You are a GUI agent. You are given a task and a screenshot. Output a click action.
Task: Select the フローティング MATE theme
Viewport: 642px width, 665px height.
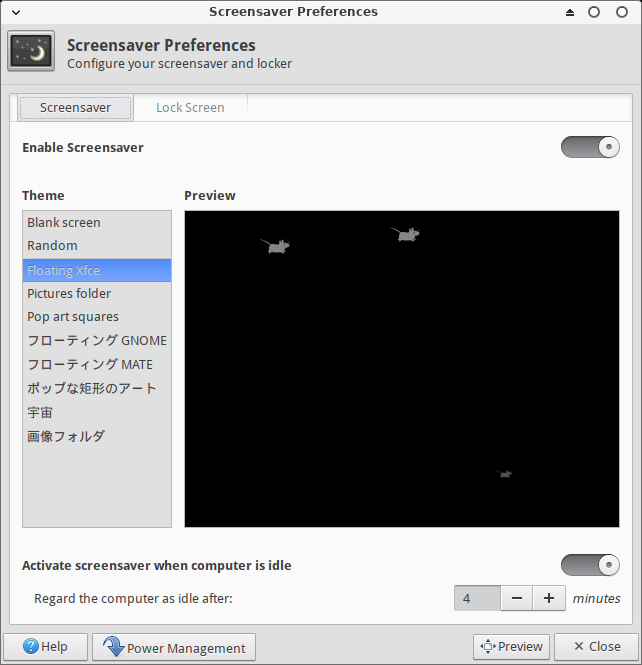coord(97,365)
